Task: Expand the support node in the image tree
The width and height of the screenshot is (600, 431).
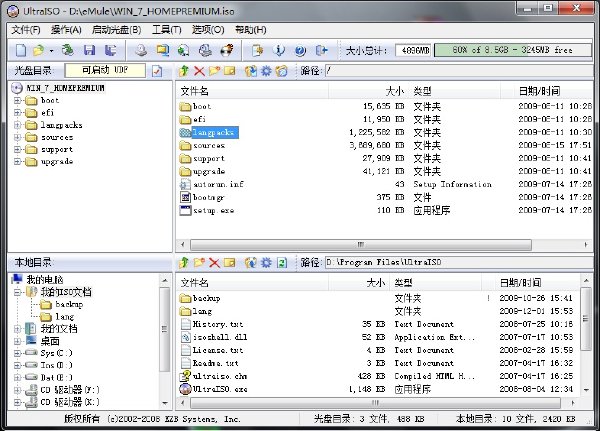Action: point(17,150)
